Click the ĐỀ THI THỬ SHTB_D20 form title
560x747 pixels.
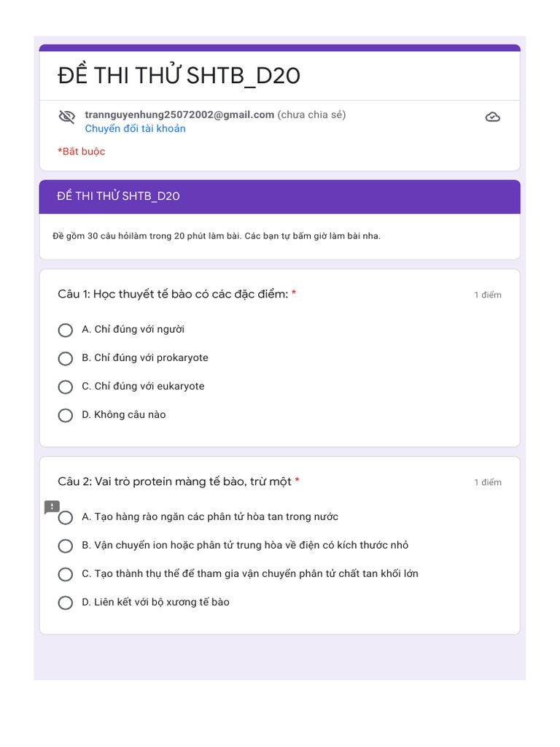pos(179,76)
